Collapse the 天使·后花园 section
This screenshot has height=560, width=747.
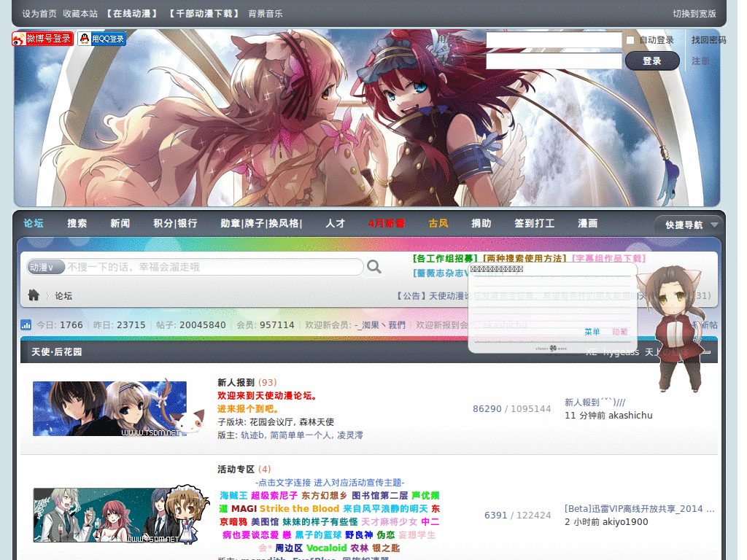coord(707,352)
